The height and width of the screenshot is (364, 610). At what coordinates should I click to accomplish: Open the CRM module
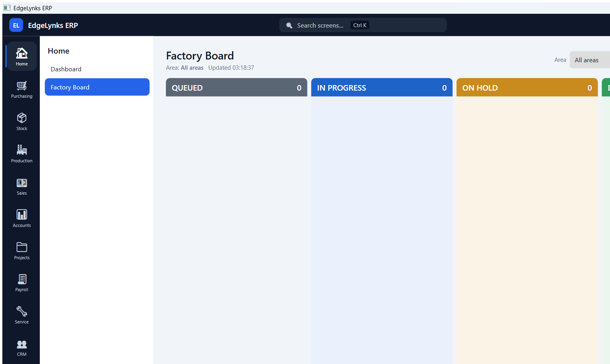[x=22, y=347]
